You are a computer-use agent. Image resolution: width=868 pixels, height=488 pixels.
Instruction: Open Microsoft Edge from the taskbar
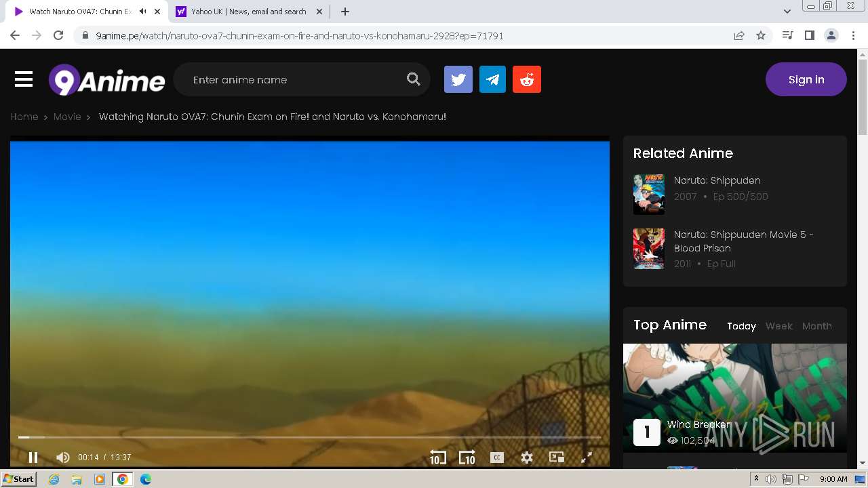tap(145, 479)
